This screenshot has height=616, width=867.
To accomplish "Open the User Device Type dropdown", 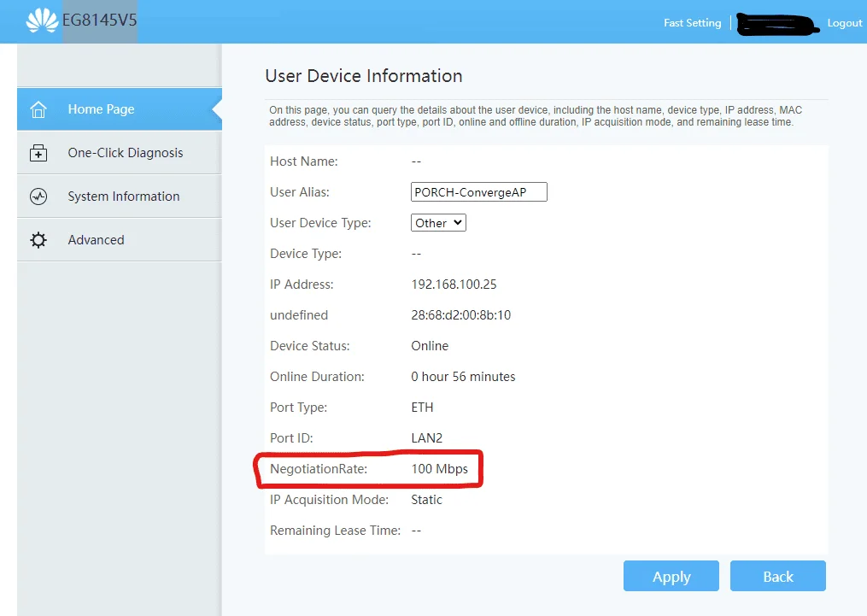I will pos(438,223).
